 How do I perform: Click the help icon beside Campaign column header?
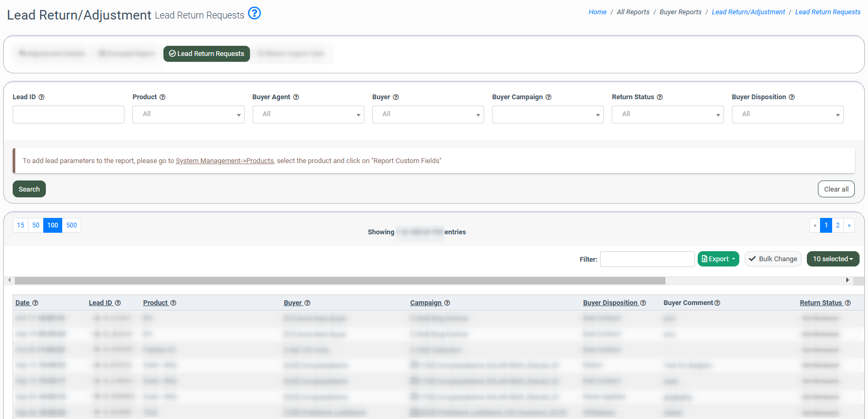[x=447, y=303]
